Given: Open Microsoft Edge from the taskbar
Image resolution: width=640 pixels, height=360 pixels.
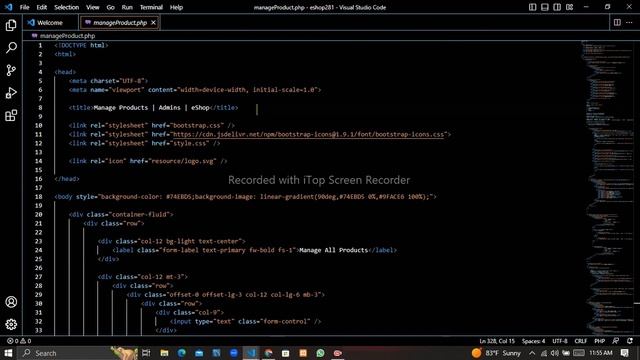Looking at the screenshot, I should coord(182,353).
